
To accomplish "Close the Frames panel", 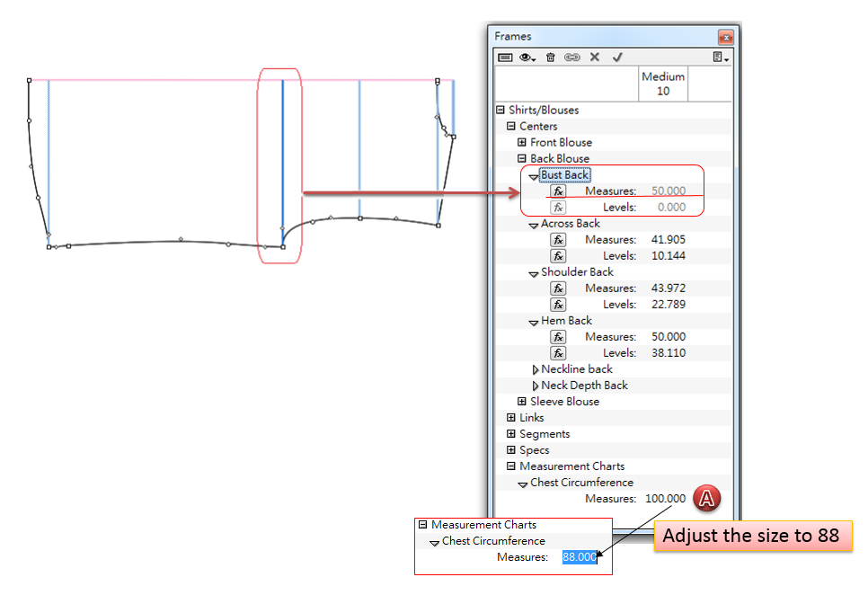I will click(x=725, y=37).
